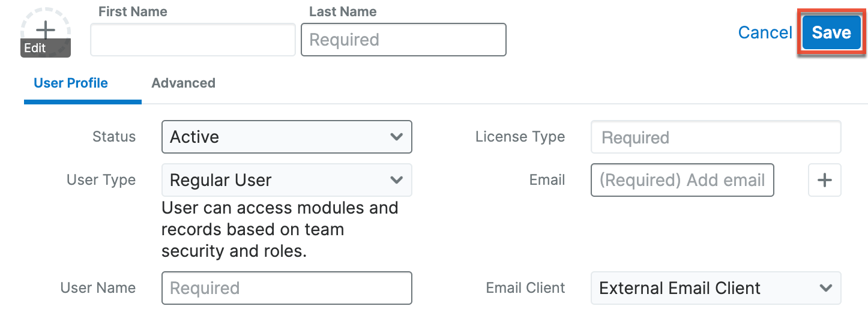This screenshot has height=312, width=868.
Task: Open the User Type dropdown
Action: click(286, 180)
